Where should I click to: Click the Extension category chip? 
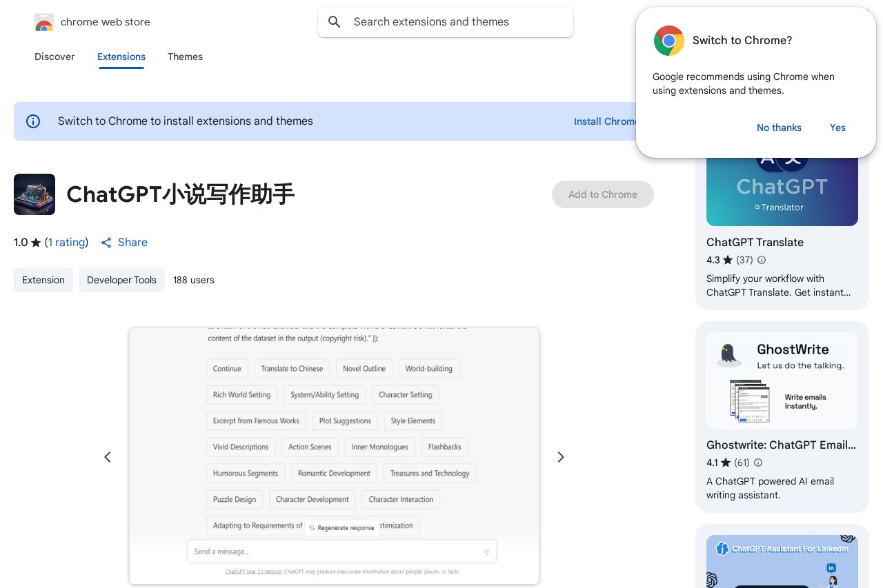[43, 280]
